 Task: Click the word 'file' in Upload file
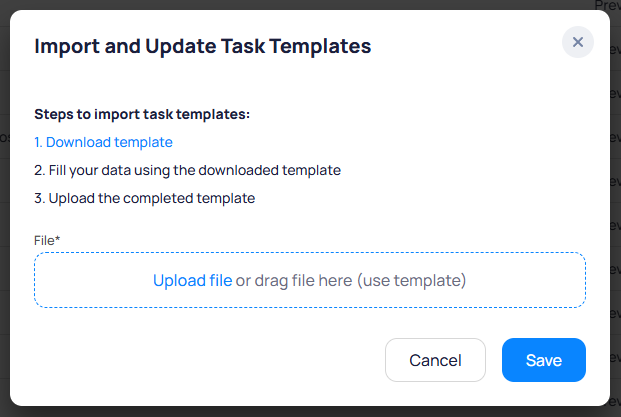[x=219, y=280]
